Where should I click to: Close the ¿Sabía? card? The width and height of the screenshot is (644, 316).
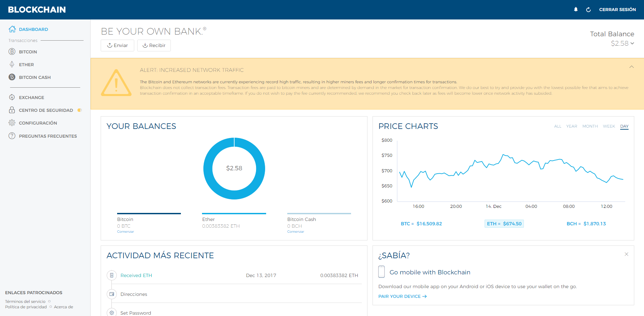pos(627,254)
